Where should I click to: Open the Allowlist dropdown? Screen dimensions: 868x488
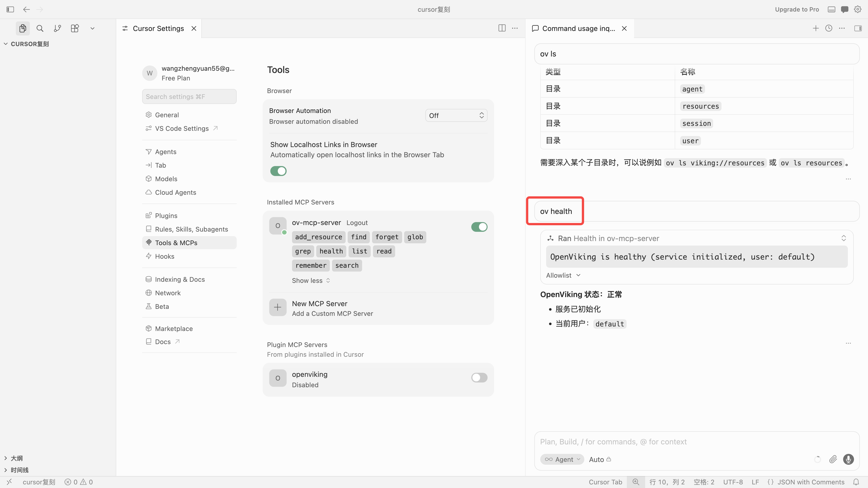click(563, 275)
